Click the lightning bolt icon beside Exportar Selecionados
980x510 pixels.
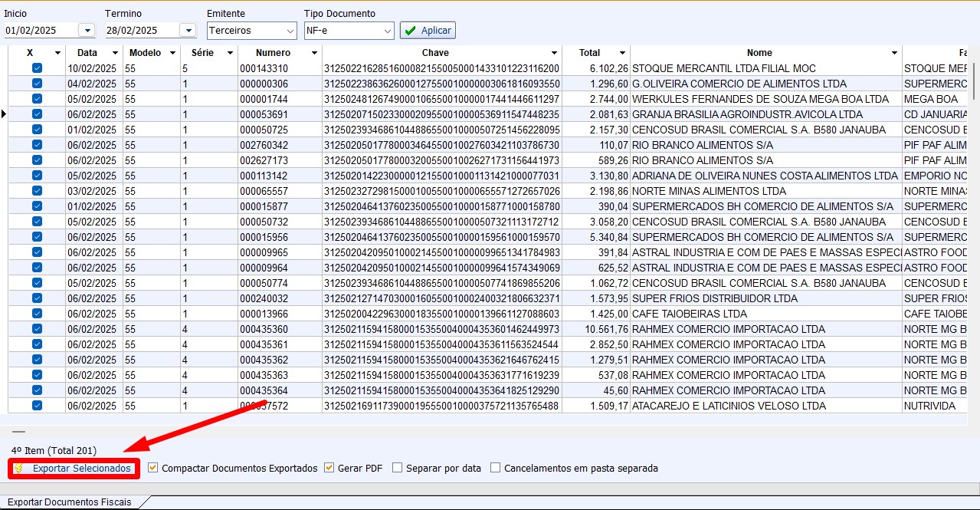(x=18, y=469)
